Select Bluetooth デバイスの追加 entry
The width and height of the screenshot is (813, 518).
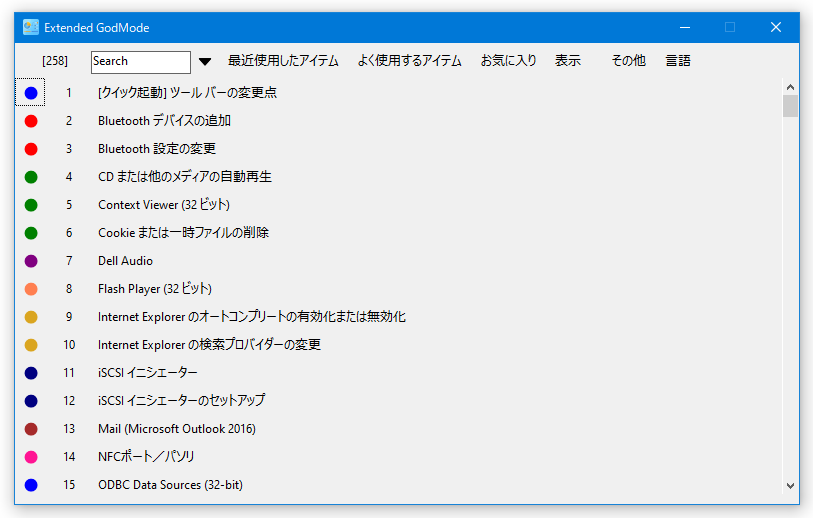click(164, 121)
